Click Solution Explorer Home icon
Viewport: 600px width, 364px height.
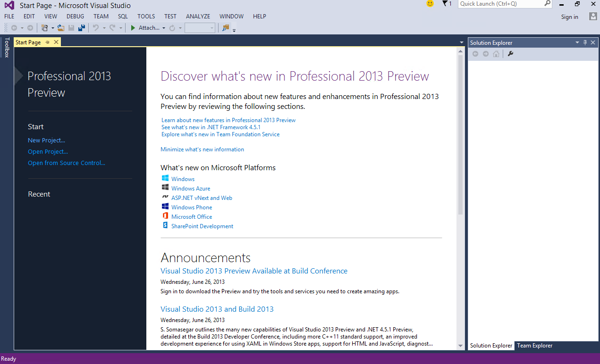click(496, 54)
